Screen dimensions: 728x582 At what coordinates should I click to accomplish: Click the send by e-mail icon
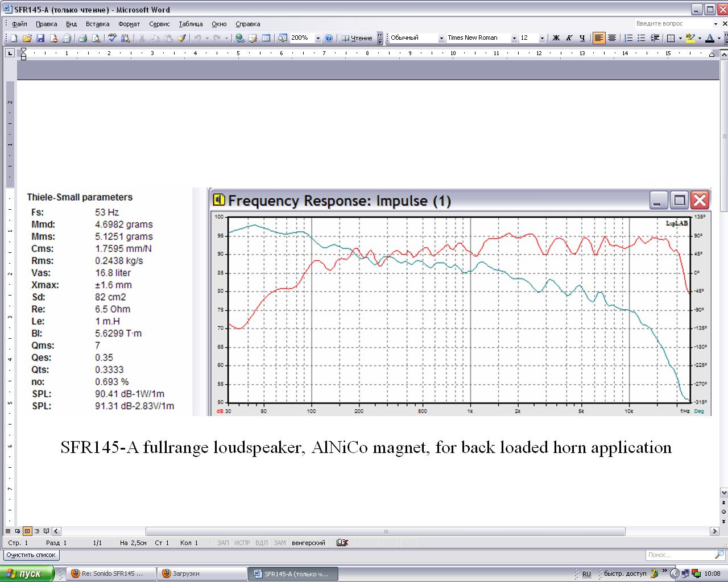pyautogui.click(x=67, y=38)
